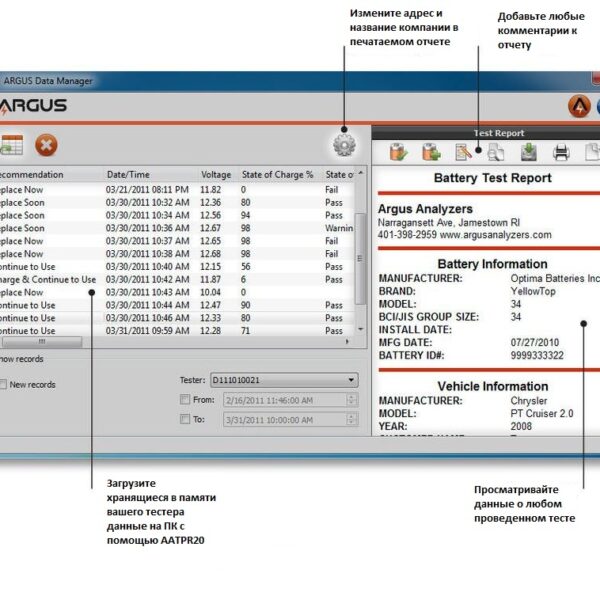Click the YellowTop brand value

[533, 291]
